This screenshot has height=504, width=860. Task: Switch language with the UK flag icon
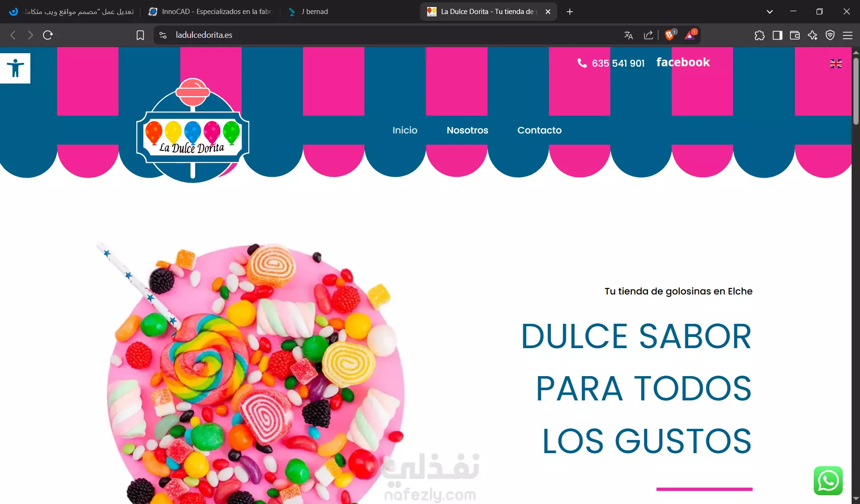pos(836,64)
